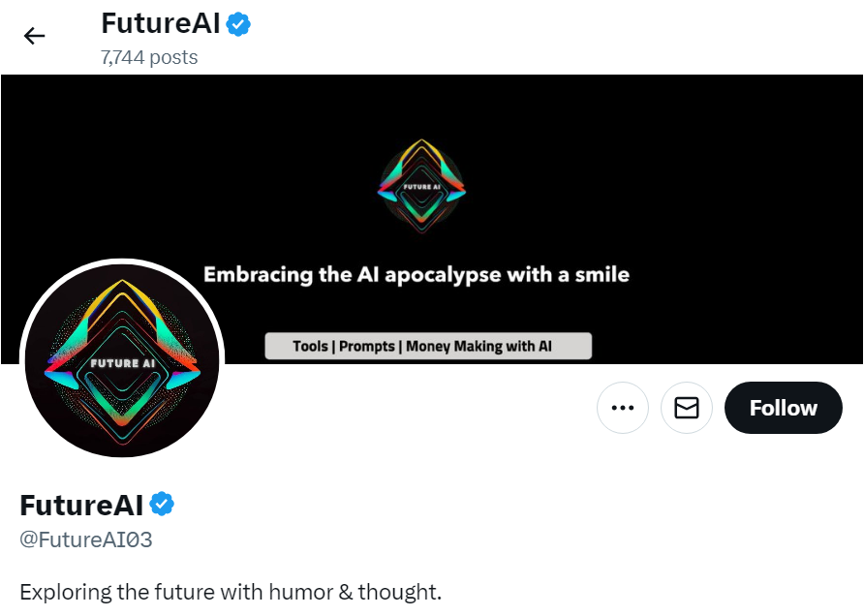
Task: Click the verified checkmark next to profile name
Action: (162, 505)
